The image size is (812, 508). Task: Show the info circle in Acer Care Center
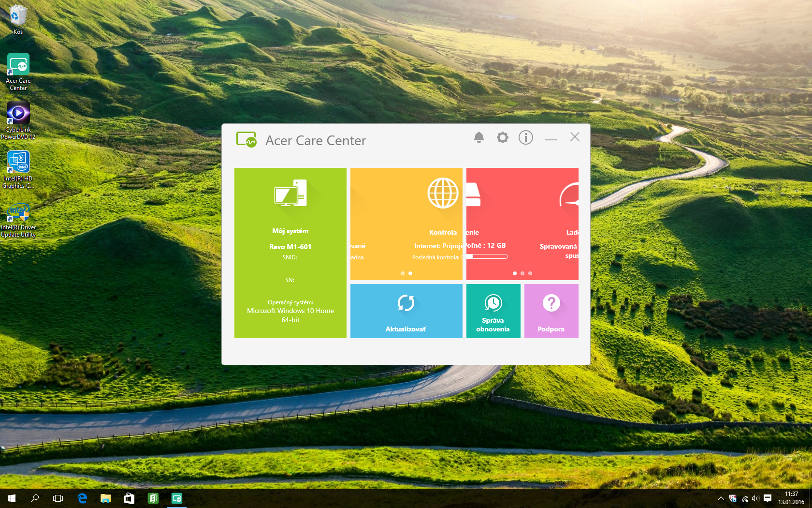[x=526, y=138]
